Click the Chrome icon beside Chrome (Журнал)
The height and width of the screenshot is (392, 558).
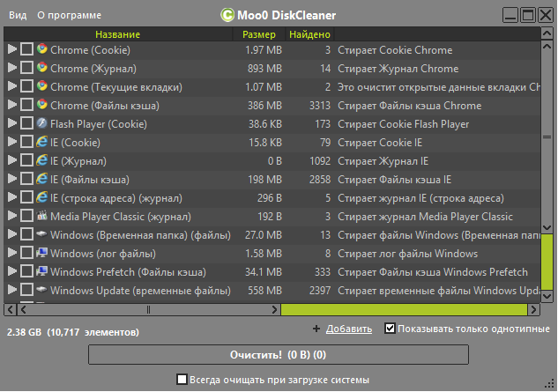(42, 67)
